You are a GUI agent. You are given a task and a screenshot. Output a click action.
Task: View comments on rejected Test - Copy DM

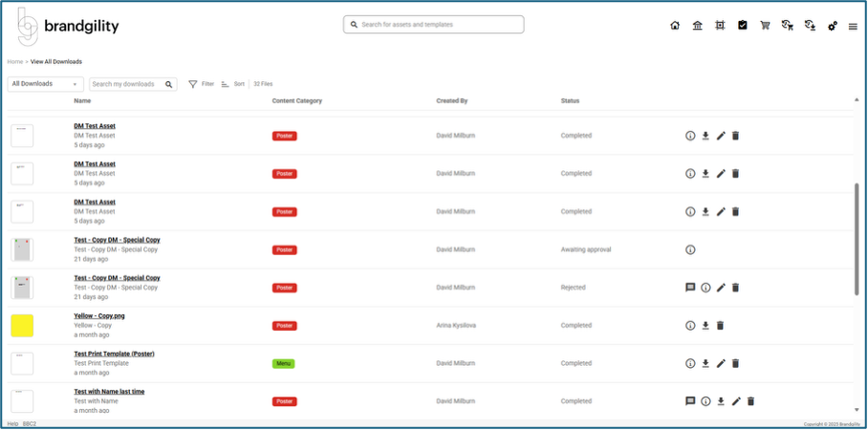690,288
